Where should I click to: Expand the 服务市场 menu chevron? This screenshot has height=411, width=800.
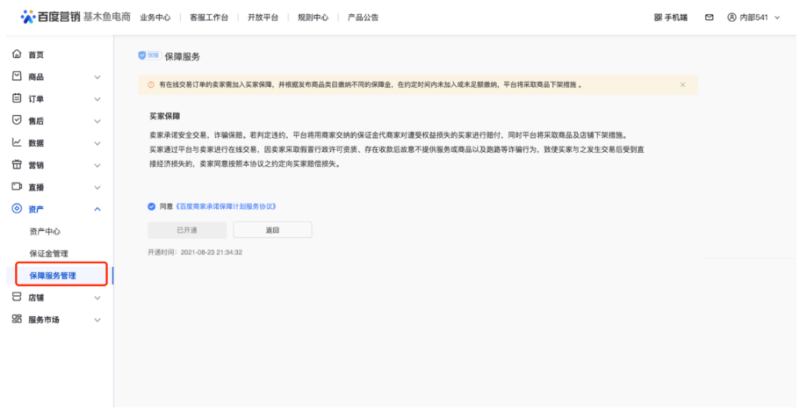click(97, 320)
